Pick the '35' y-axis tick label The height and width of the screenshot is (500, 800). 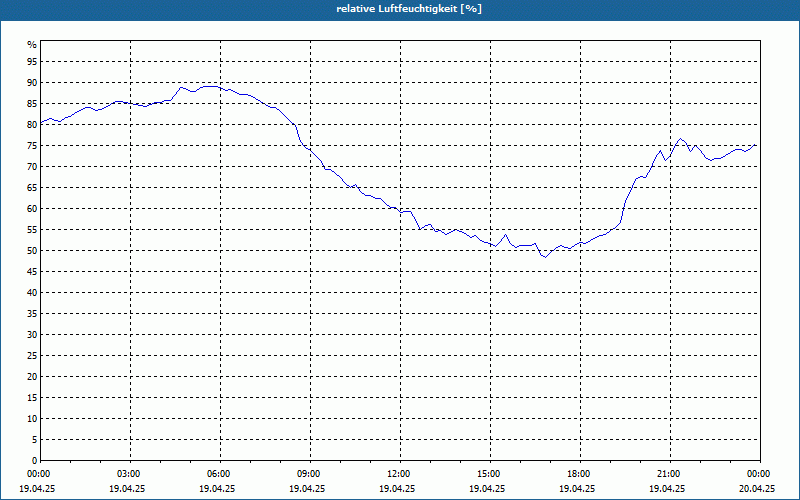point(32,314)
